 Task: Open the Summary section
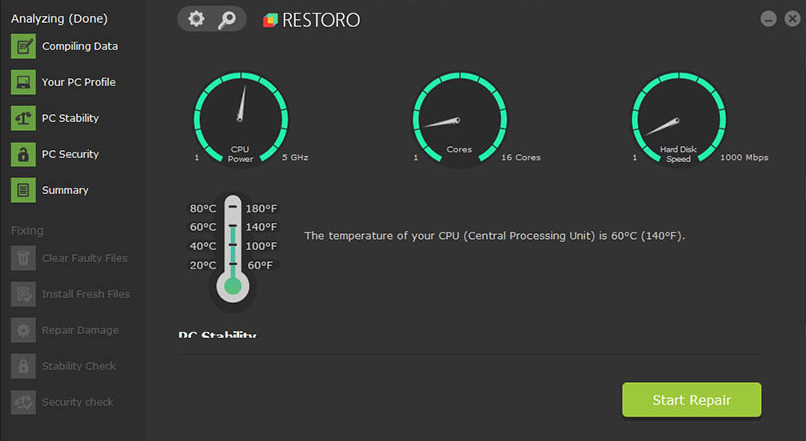(65, 190)
